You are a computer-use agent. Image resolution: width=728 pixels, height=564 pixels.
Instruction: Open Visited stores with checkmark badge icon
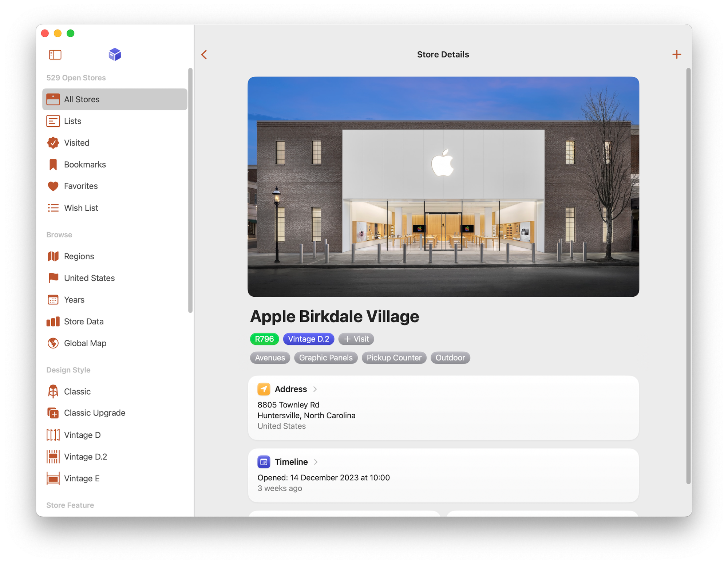click(76, 143)
